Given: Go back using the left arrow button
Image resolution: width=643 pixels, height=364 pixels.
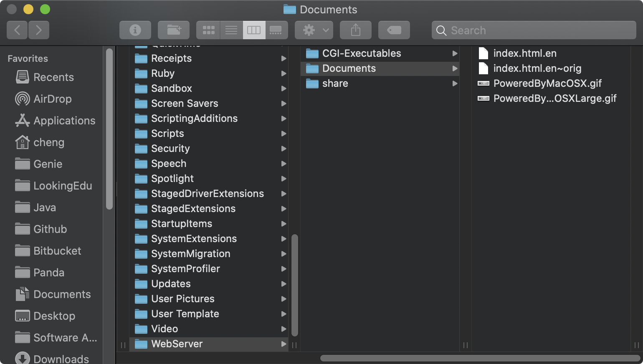Looking at the screenshot, I should pos(17,30).
